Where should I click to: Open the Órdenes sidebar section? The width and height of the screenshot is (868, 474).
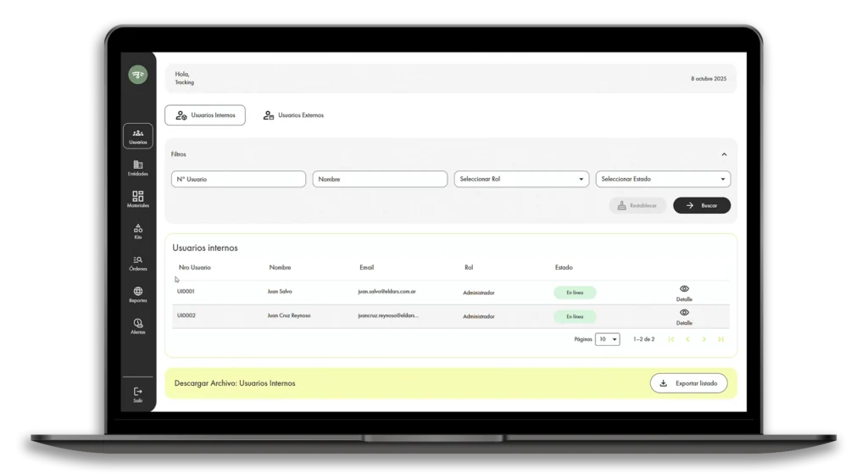click(138, 263)
